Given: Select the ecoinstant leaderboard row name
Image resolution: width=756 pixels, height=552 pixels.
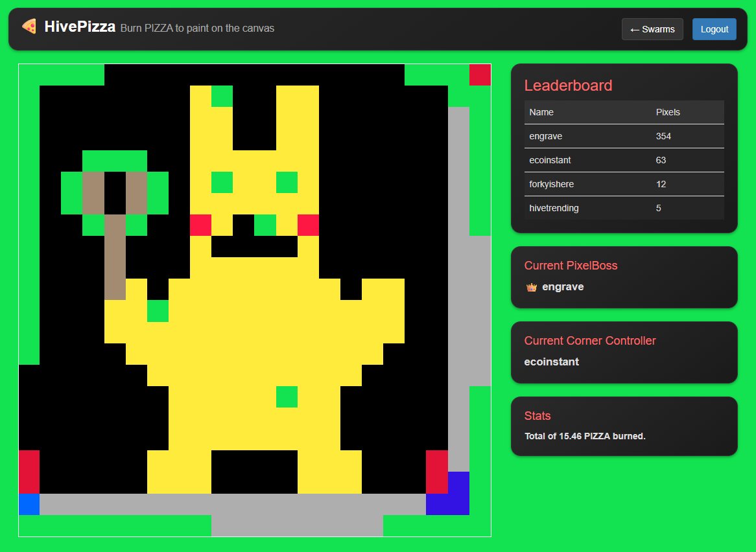Looking at the screenshot, I should click(x=550, y=160).
